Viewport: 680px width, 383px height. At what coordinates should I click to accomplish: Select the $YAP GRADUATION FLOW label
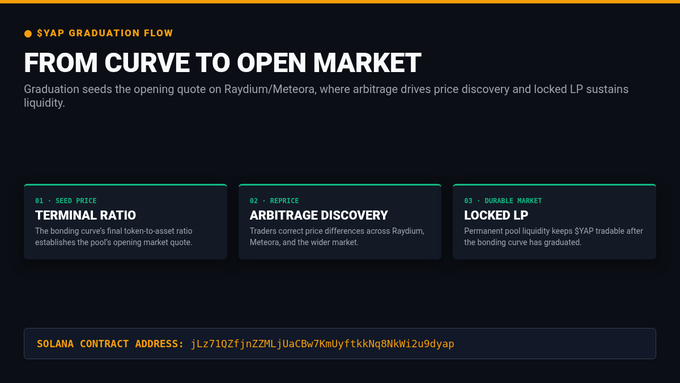(x=105, y=33)
